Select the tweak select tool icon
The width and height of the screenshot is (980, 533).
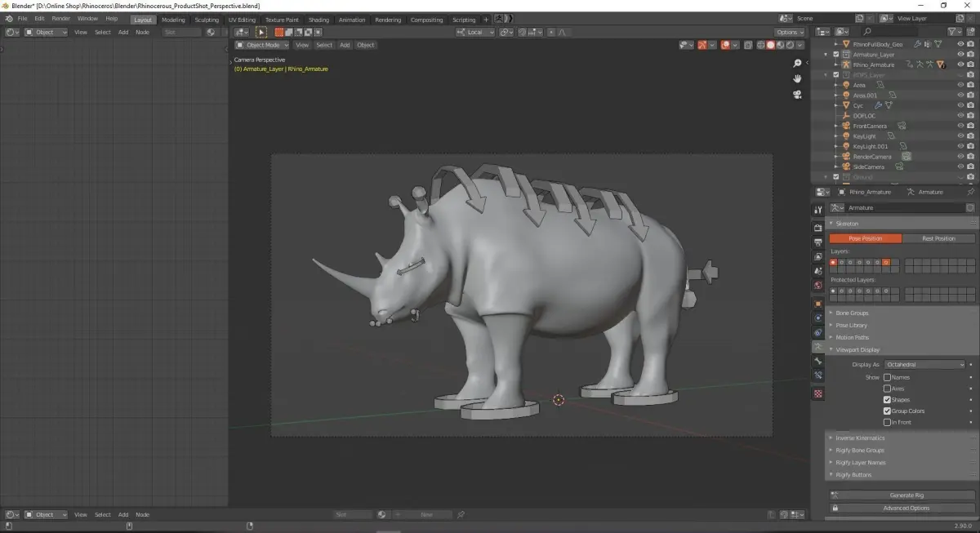click(x=262, y=32)
